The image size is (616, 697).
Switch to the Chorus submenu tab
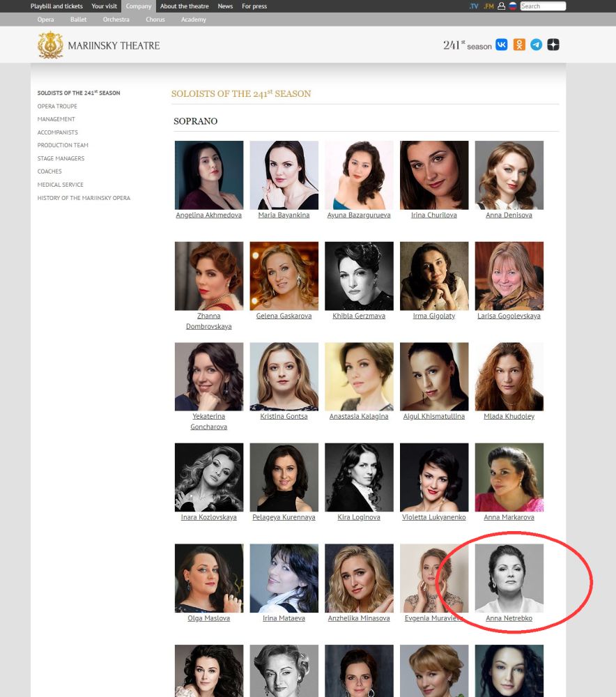tap(155, 20)
